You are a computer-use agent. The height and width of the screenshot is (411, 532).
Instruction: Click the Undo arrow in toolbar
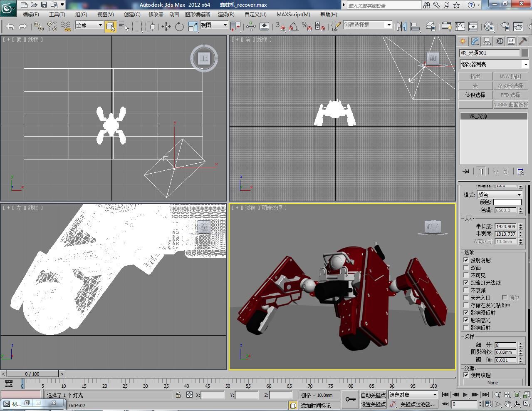tap(10, 27)
